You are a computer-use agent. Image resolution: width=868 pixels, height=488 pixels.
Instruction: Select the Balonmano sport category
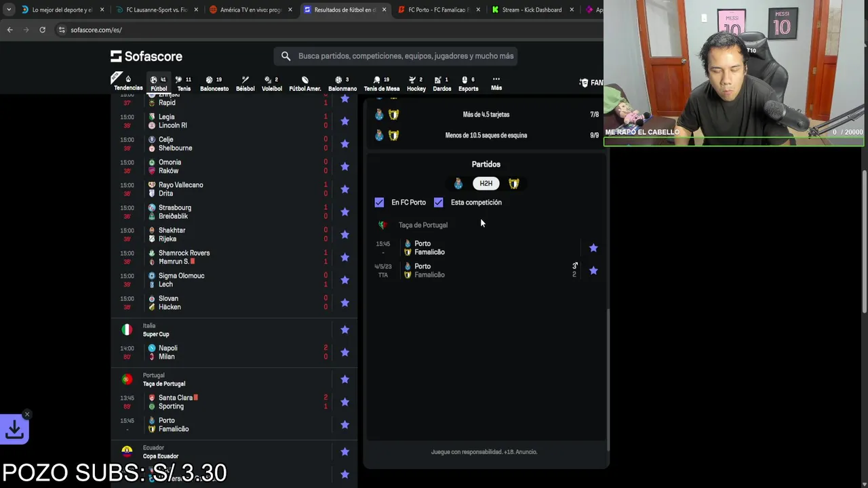click(342, 83)
